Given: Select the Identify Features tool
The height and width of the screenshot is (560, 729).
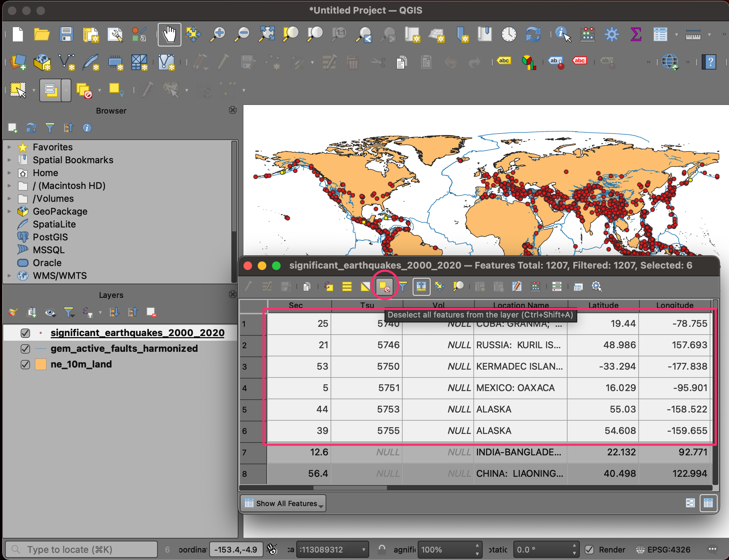Looking at the screenshot, I should click(563, 35).
